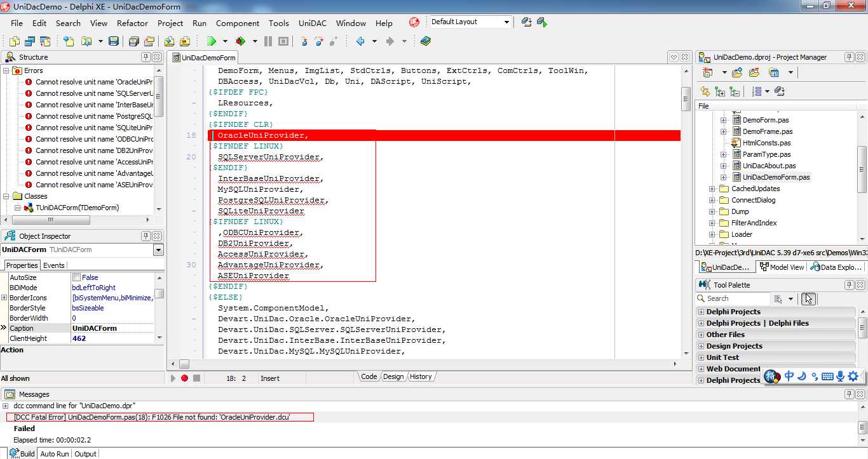Click Project Manager Expand all nodes icon
The width and height of the screenshot is (868, 459).
[x=720, y=91]
